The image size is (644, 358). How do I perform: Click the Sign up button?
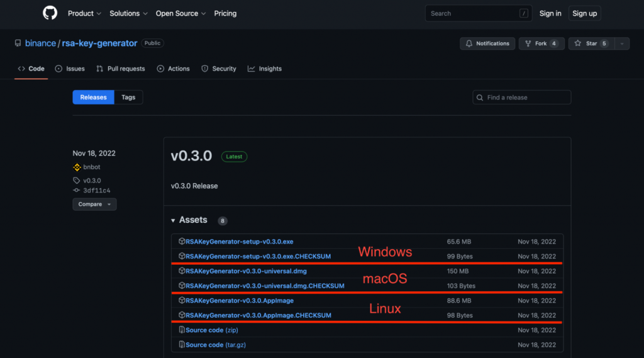click(584, 13)
